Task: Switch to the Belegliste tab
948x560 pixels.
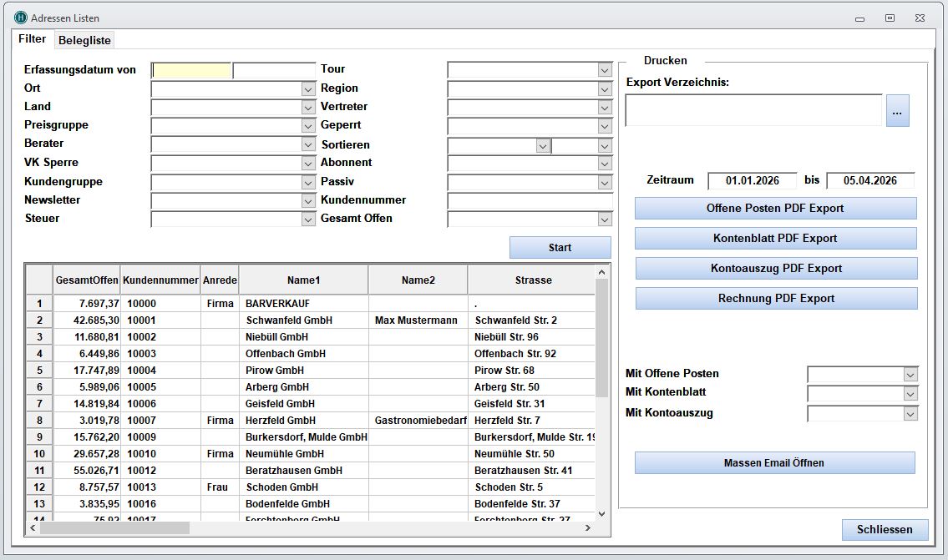Action: point(84,40)
